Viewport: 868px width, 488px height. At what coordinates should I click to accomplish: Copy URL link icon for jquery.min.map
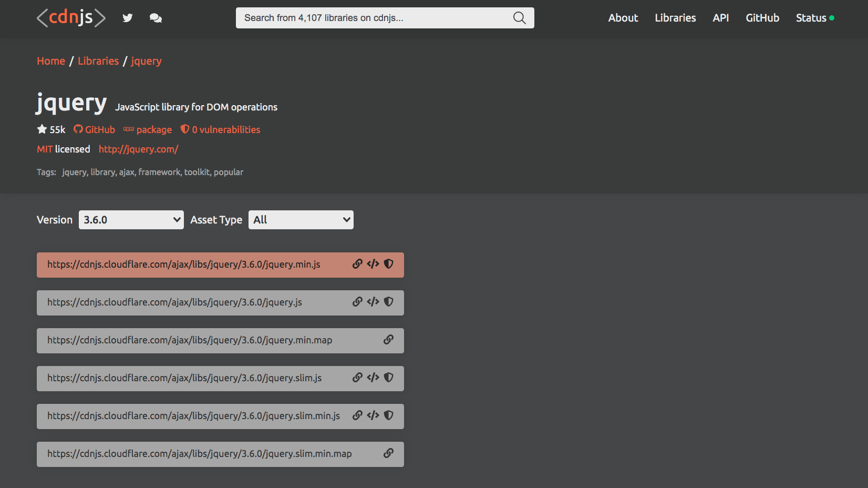pos(388,340)
